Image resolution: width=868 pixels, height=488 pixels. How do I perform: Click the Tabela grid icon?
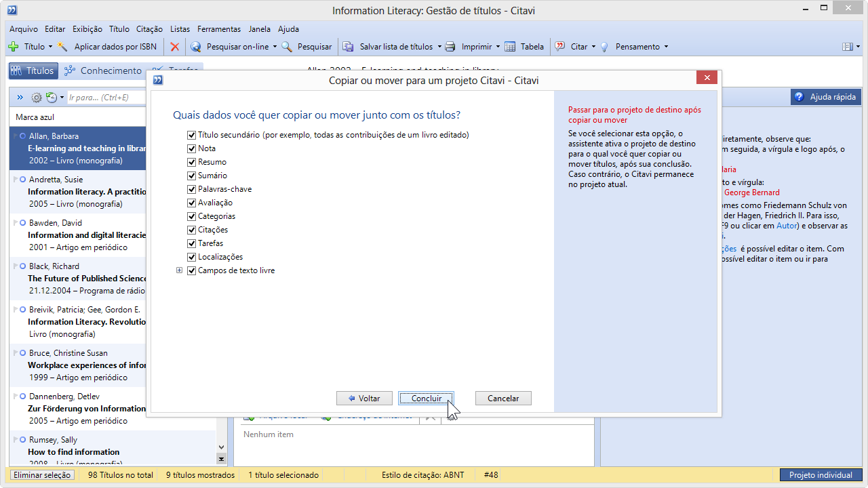[x=509, y=47]
